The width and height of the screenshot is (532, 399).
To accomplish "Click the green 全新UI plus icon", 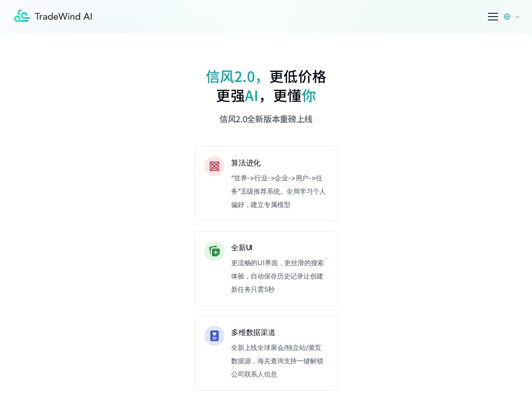I will [214, 251].
